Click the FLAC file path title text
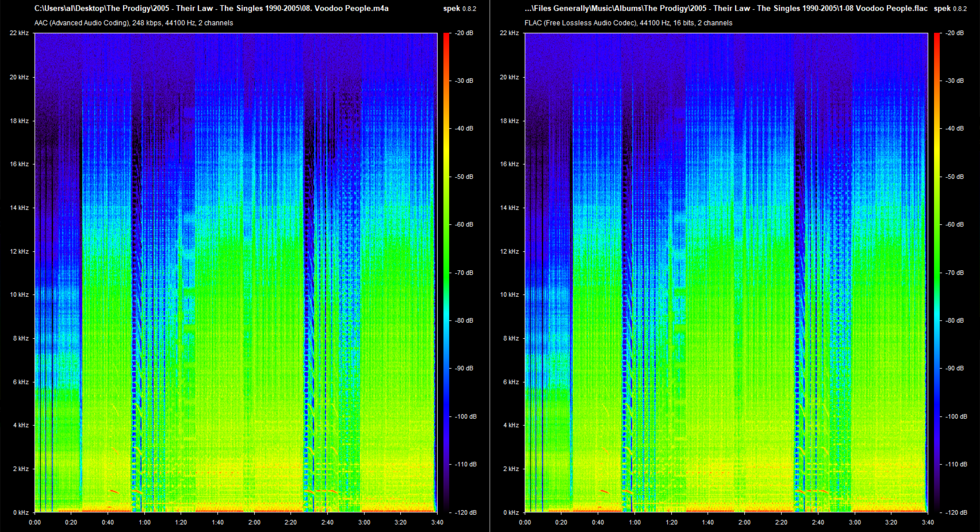This screenshot has width=980, height=532. click(726, 8)
